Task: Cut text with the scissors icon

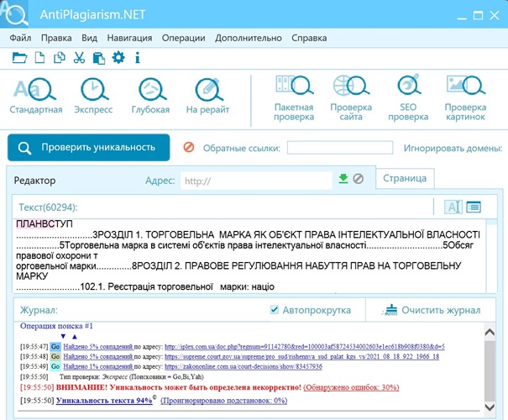Action: pos(79,58)
